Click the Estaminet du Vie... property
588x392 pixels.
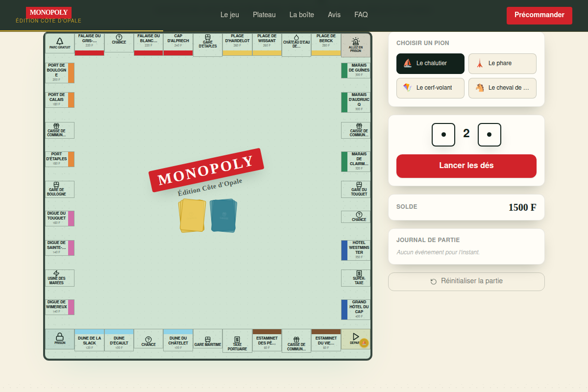click(326, 340)
